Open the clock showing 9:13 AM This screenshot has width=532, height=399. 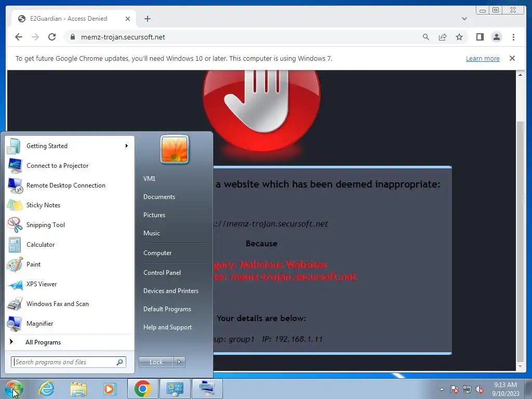click(506, 389)
